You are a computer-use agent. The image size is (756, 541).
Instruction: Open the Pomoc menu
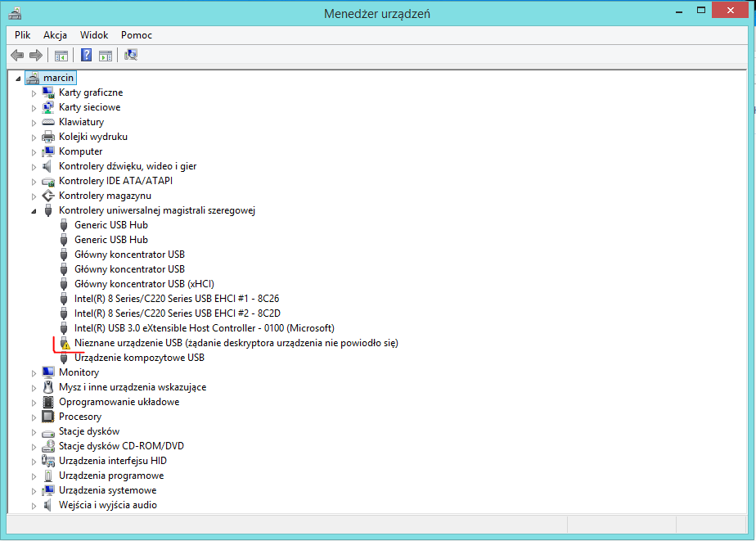(x=137, y=34)
